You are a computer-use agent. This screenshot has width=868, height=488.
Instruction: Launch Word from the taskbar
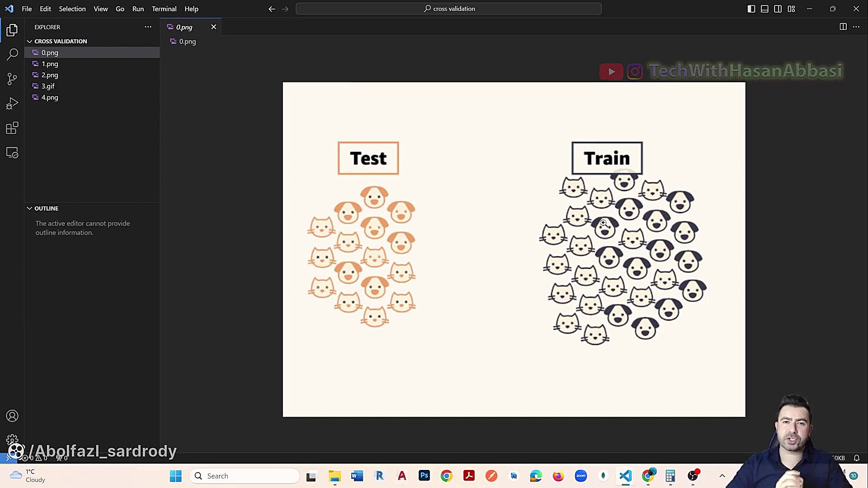point(357,476)
